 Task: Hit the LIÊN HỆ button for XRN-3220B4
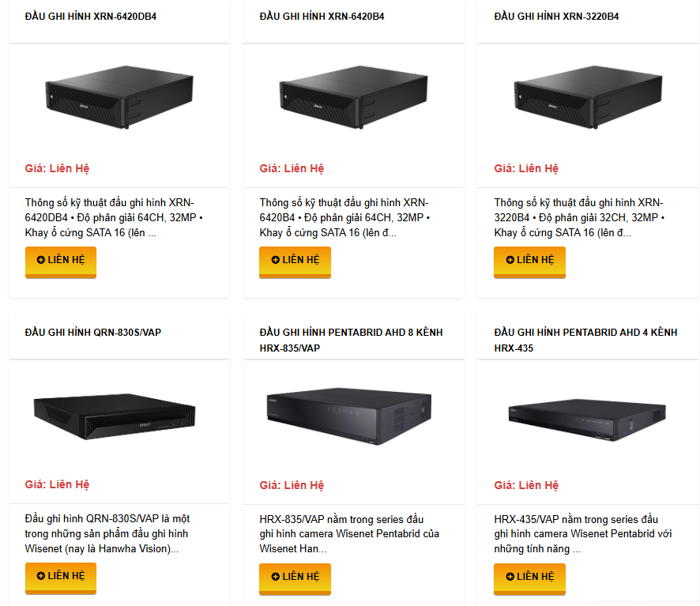529,261
